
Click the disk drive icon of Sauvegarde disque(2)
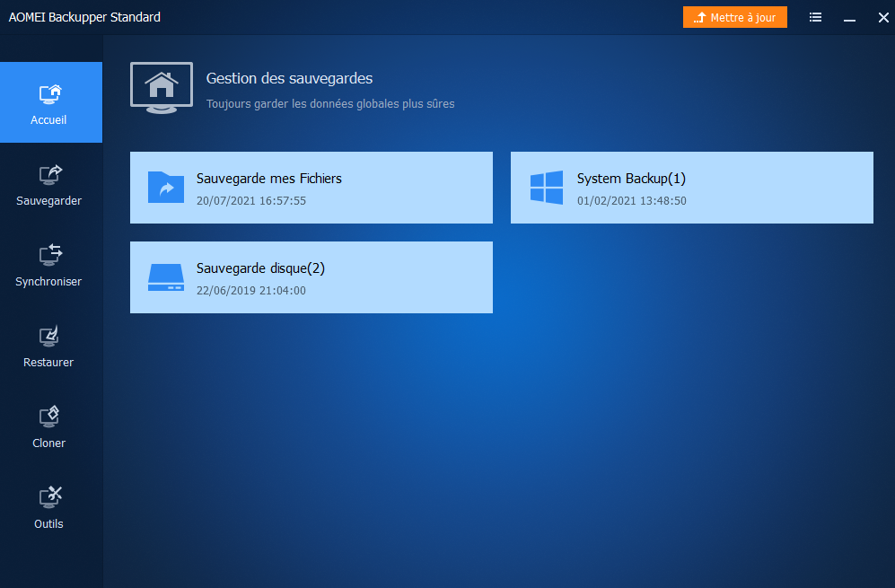point(166,276)
